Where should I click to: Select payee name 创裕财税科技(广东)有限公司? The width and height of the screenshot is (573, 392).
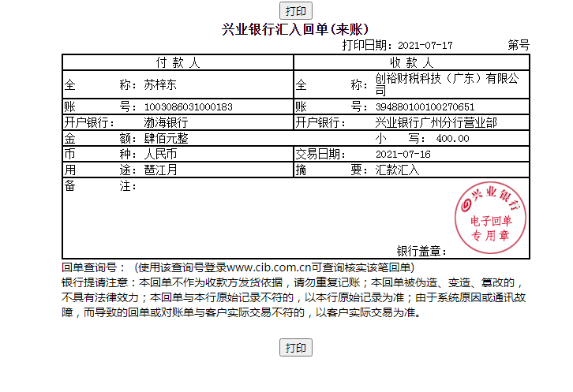(x=447, y=84)
